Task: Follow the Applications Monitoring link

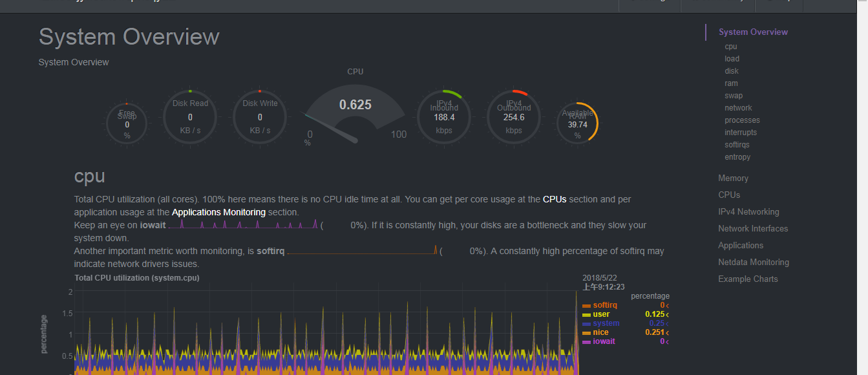Action: pos(218,212)
